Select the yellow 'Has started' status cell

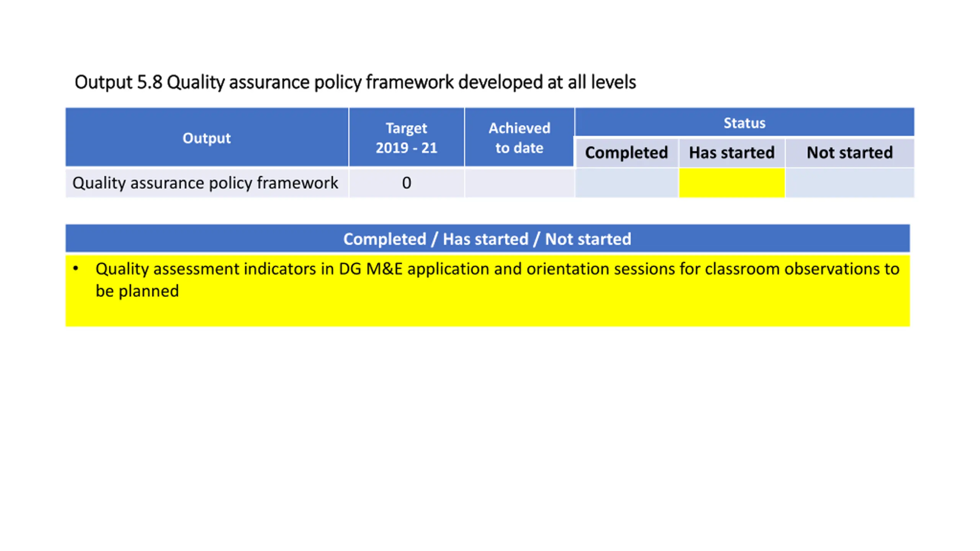point(732,183)
